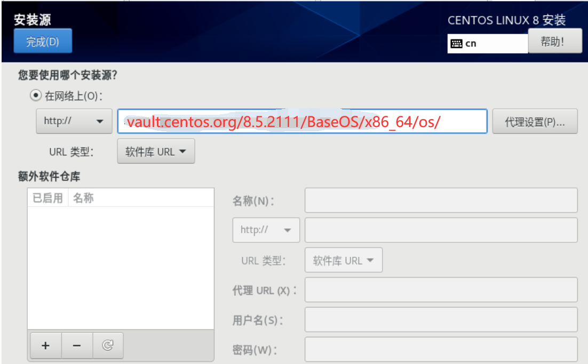Click the 用户名(S) username field
This screenshot has height=364, width=588.
point(441,320)
